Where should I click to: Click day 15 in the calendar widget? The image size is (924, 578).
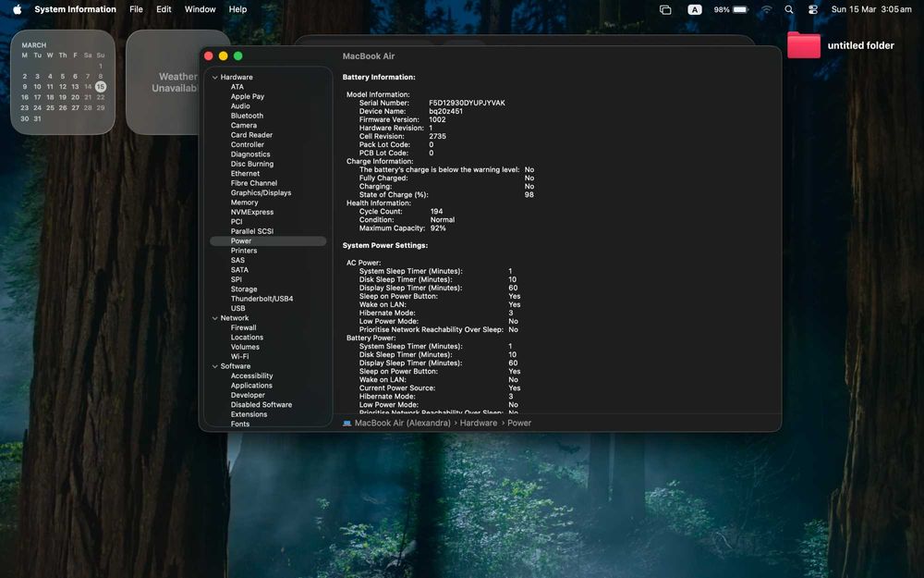pyautogui.click(x=101, y=87)
